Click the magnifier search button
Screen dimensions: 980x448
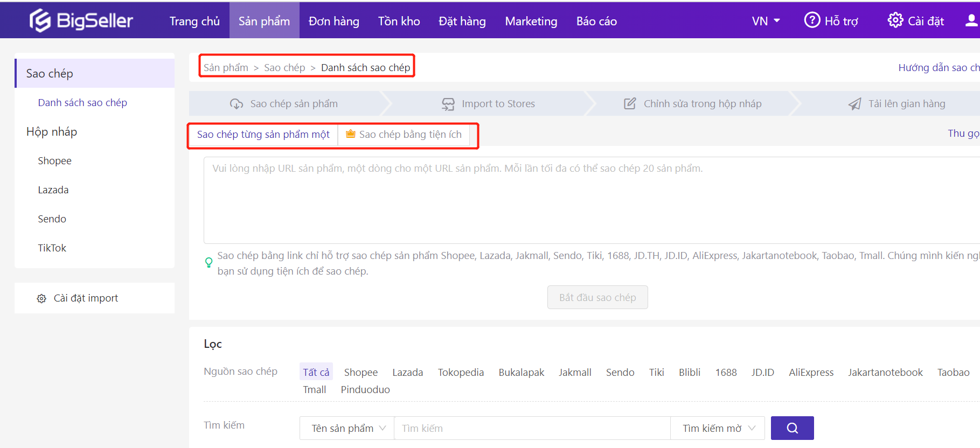tap(792, 428)
